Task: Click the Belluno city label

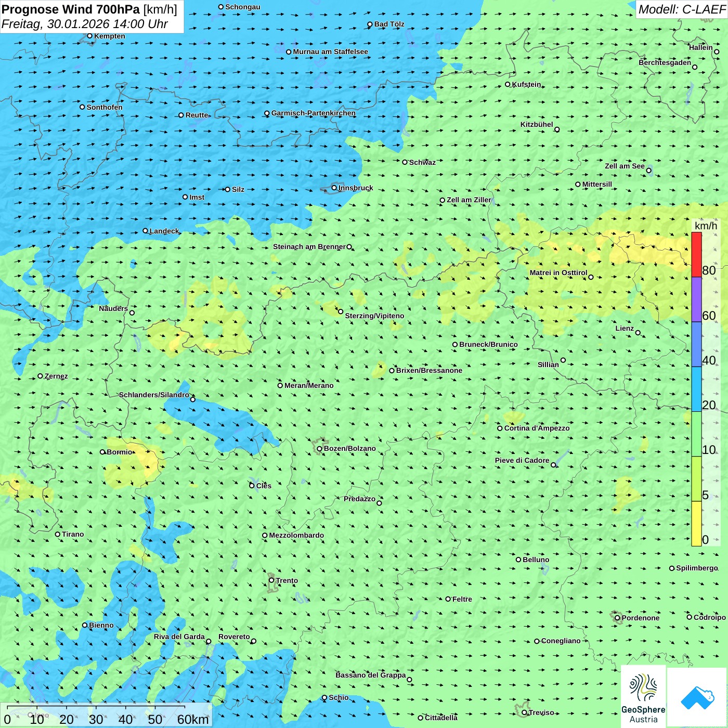Action: pyautogui.click(x=536, y=560)
